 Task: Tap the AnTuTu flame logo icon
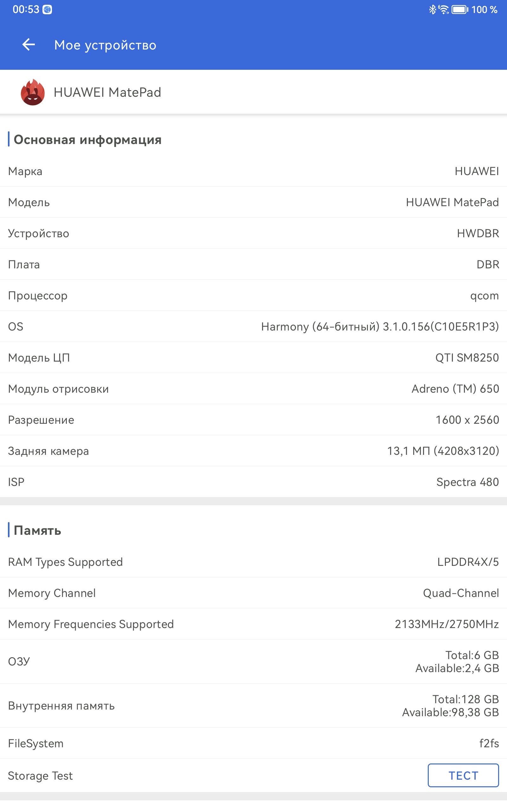point(33,92)
